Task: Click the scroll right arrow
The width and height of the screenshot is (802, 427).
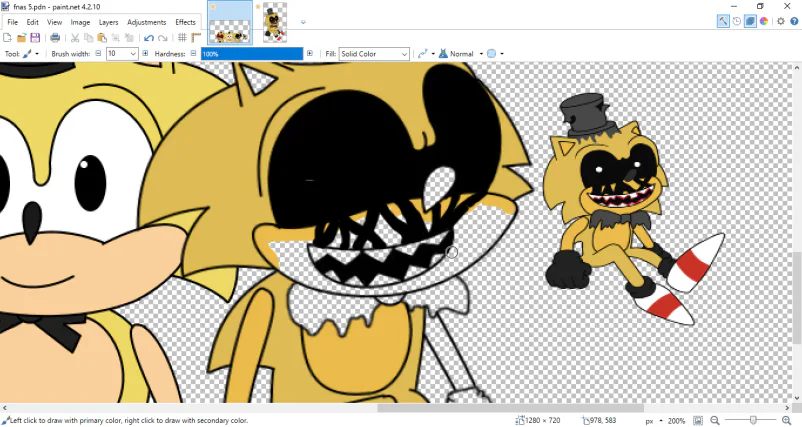Action: coord(788,408)
